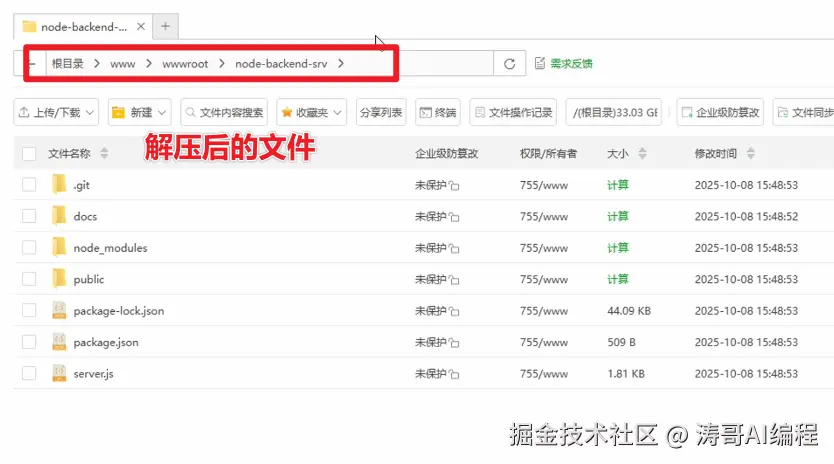Calculate size of docs folder
This screenshot has height=464, width=834.
618,216
